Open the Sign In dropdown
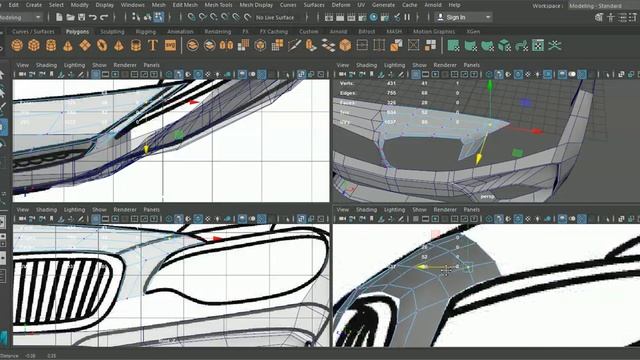This screenshot has width=640, height=360. coord(464,18)
